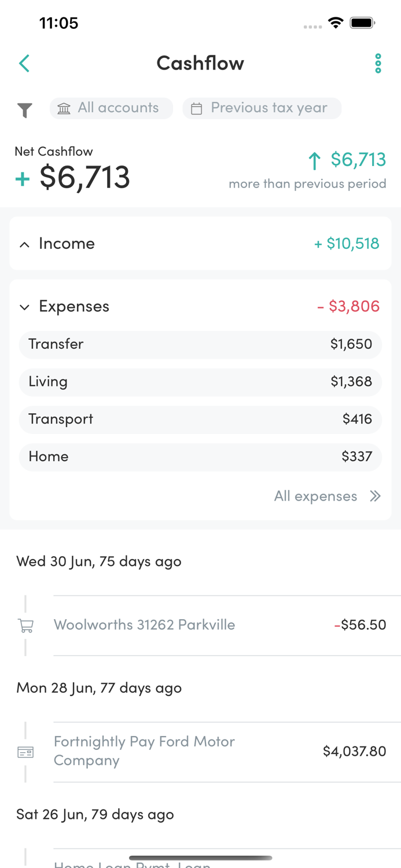Tap the filter funnel icon

pyautogui.click(x=24, y=108)
